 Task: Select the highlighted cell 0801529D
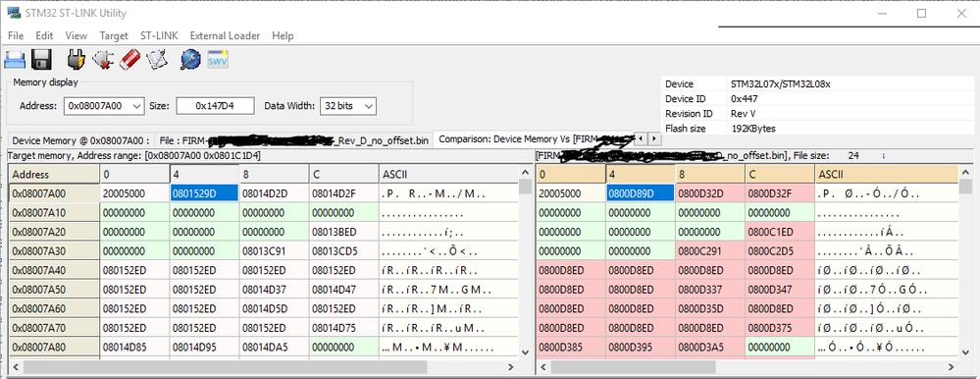tap(204, 193)
